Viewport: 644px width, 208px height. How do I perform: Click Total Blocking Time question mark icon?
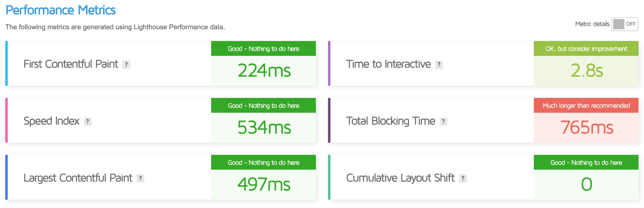[x=443, y=121]
